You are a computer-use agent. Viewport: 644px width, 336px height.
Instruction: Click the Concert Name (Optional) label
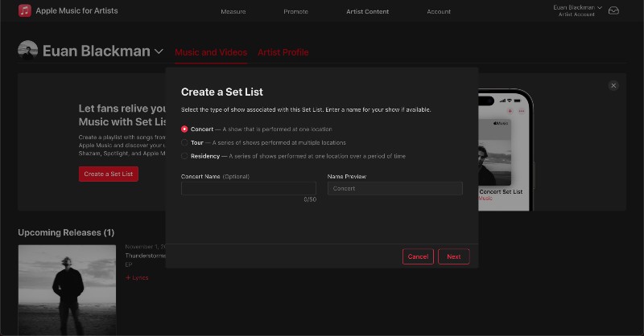pyautogui.click(x=215, y=176)
